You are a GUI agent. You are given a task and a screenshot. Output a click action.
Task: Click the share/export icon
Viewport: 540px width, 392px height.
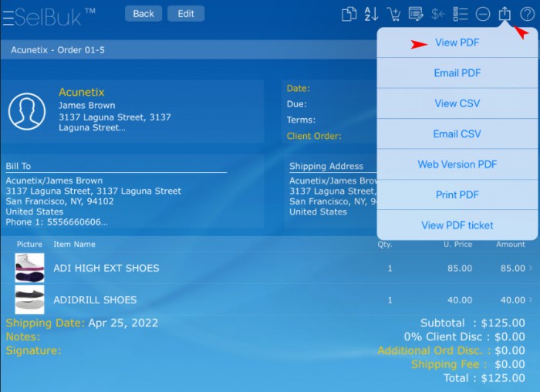coord(505,14)
